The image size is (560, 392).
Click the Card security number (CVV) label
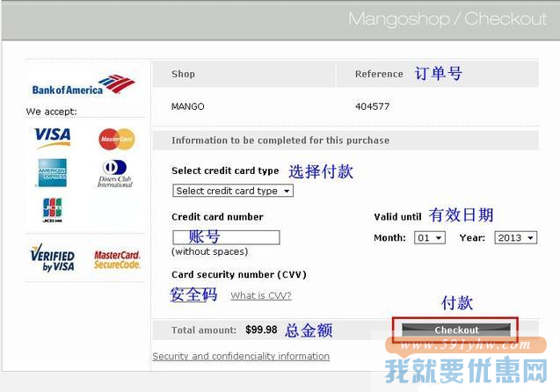239,274
